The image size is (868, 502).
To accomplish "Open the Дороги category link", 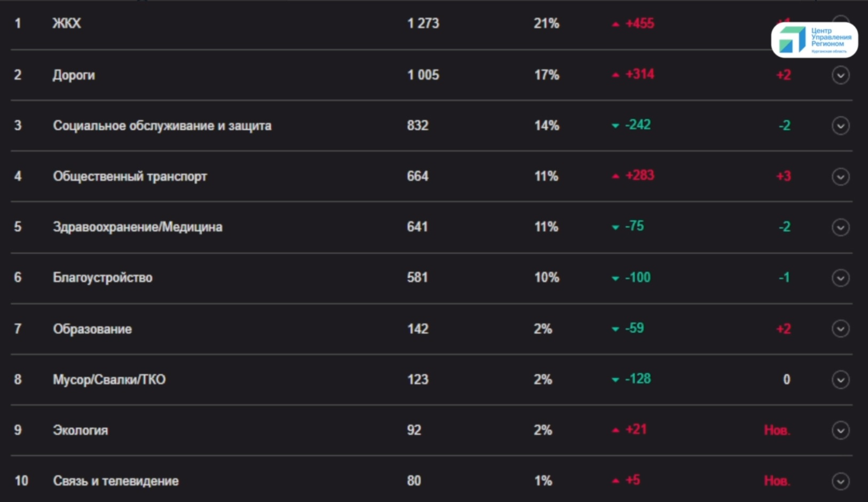I will (x=74, y=75).
